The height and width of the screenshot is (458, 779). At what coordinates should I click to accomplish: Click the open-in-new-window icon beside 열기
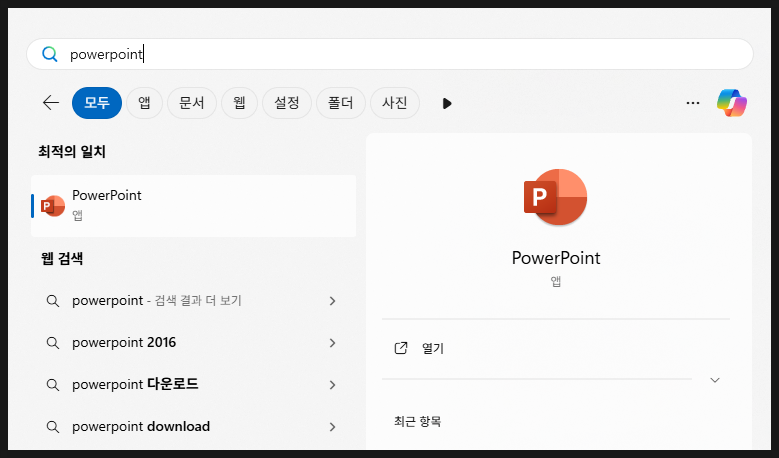click(401, 348)
